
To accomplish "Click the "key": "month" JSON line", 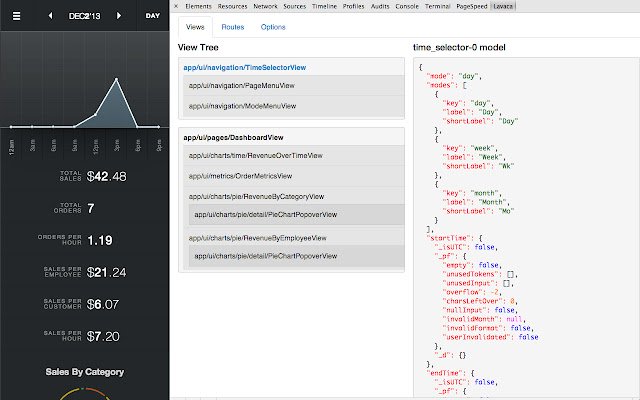I will 472,193.
